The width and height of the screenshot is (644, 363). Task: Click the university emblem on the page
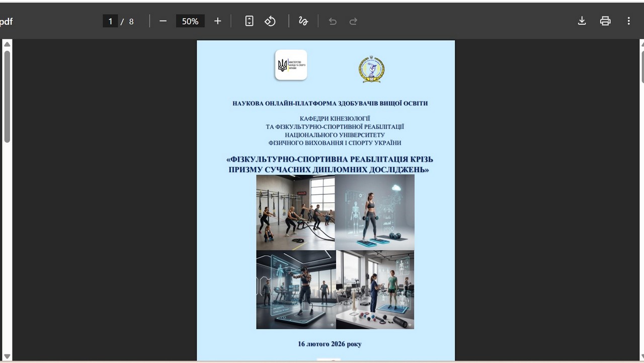[x=371, y=69]
